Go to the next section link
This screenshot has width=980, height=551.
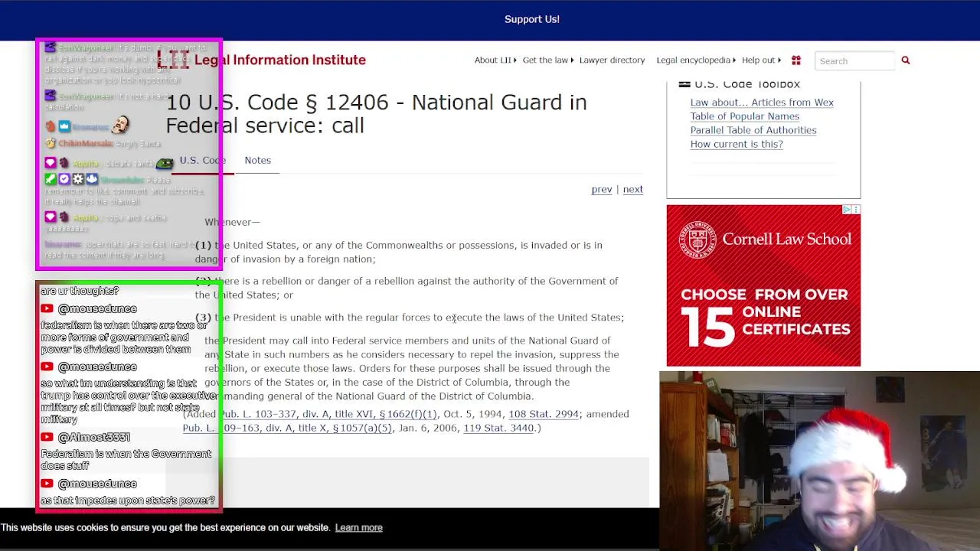tap(632, 189)
